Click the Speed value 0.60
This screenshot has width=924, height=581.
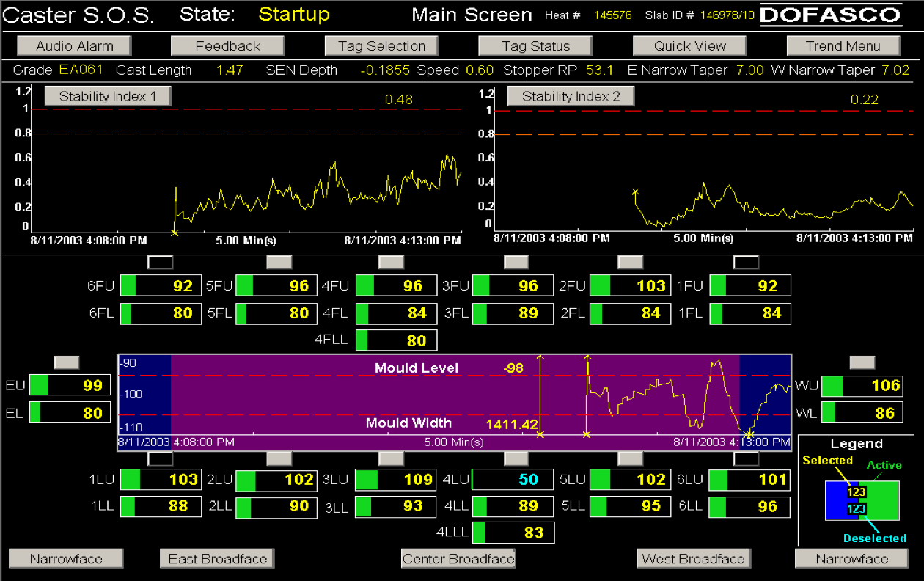(480, 70)
